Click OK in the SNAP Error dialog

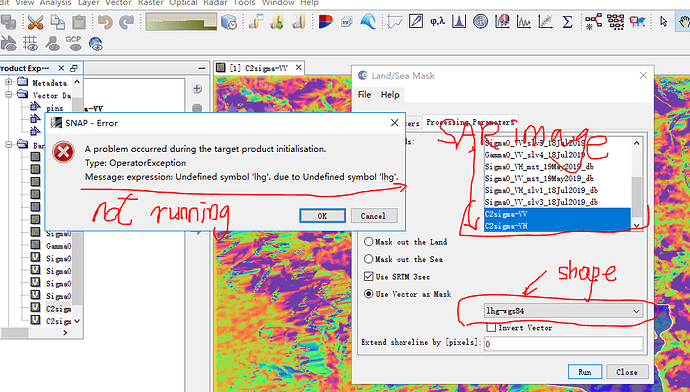[322, 216]
